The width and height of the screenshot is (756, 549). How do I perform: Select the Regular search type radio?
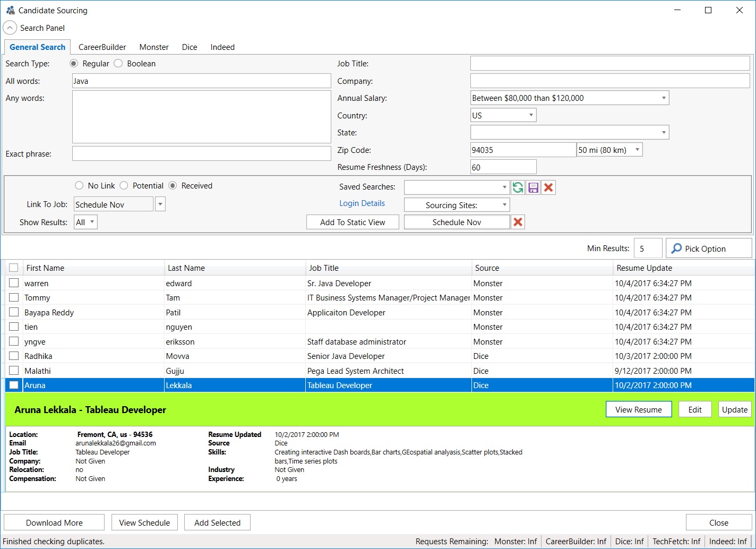74,63
